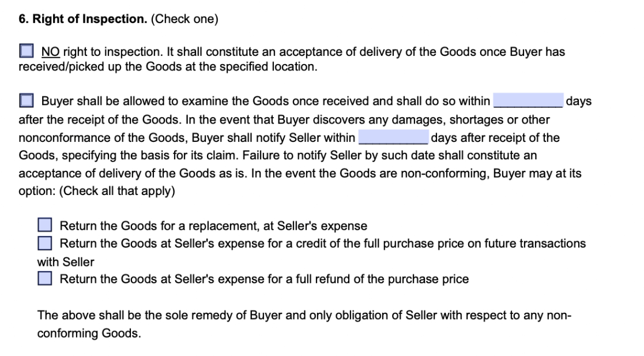
Task: Click the '6. Right of Inspection.' heading
Action: pos(82,19)
